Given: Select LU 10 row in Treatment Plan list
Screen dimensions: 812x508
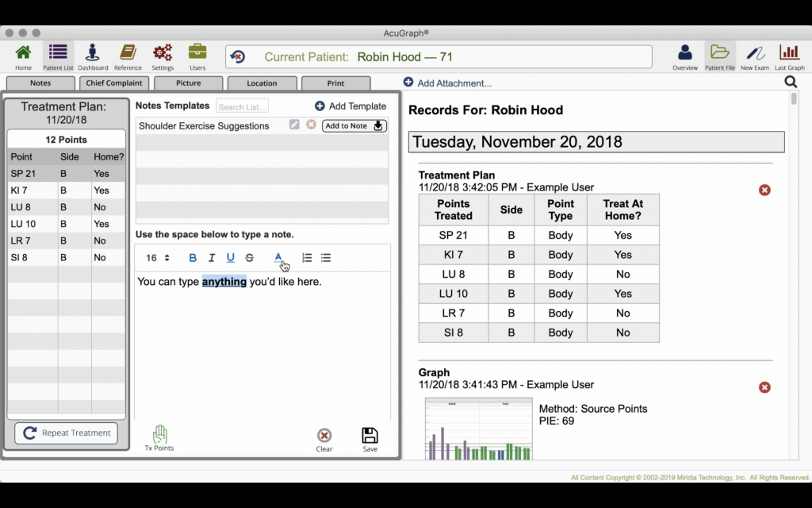Looking at the screenshot, I should tap(67, 224).
